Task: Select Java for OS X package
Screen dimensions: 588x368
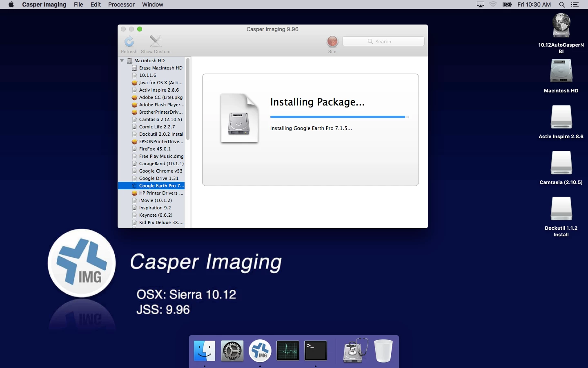Action: [x=151, y=83]
